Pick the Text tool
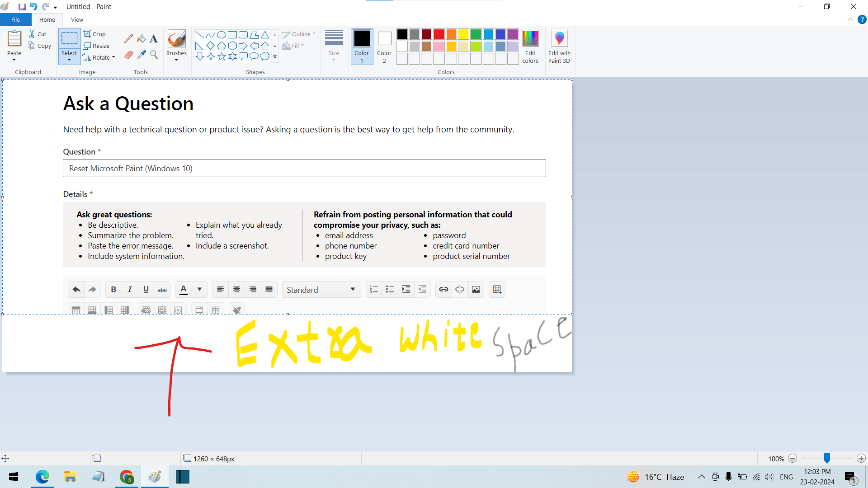The width and height of the screenshot is (868, 488). tap(154, 39)
